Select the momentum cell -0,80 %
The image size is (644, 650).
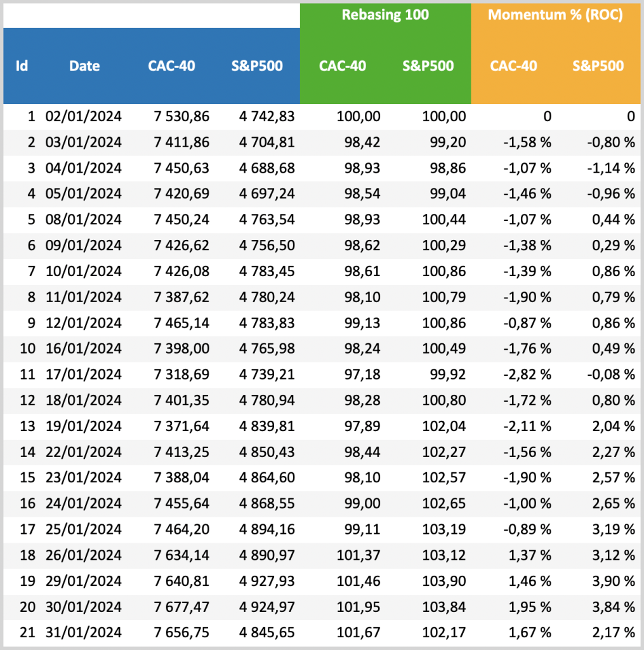(611, 143)
